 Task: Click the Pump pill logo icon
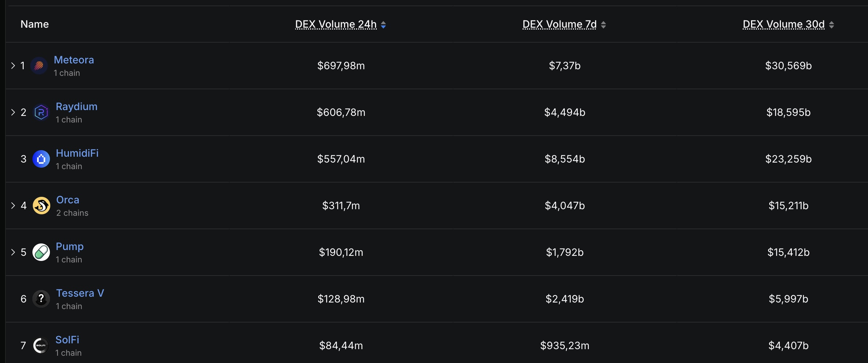pyautogui.click(x=41, y=252)
